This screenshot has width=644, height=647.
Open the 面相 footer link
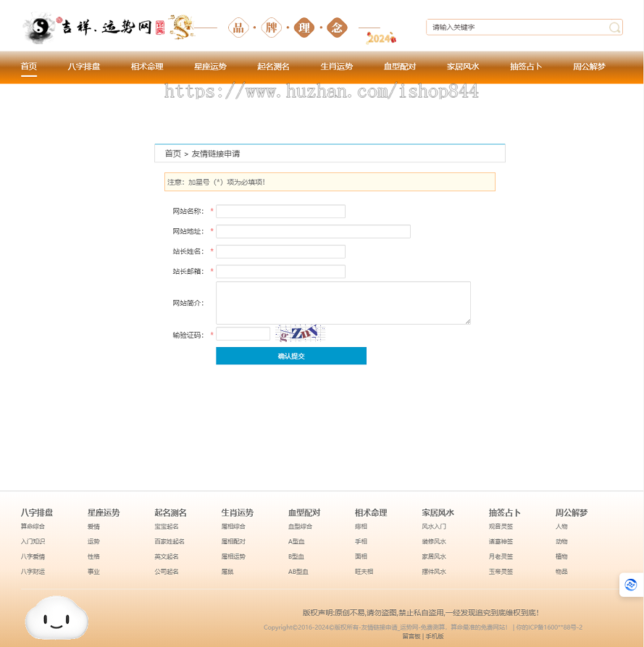[x=361, y=556]
